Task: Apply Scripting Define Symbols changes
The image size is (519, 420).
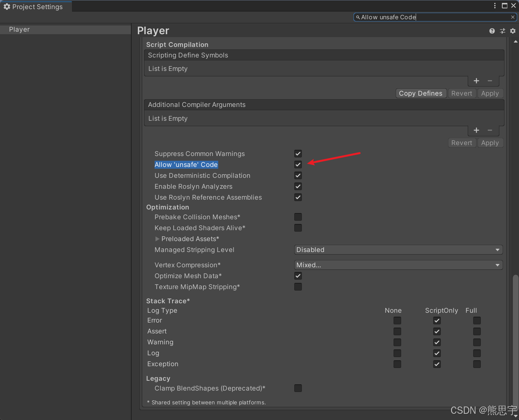Action: coord(490,93)
